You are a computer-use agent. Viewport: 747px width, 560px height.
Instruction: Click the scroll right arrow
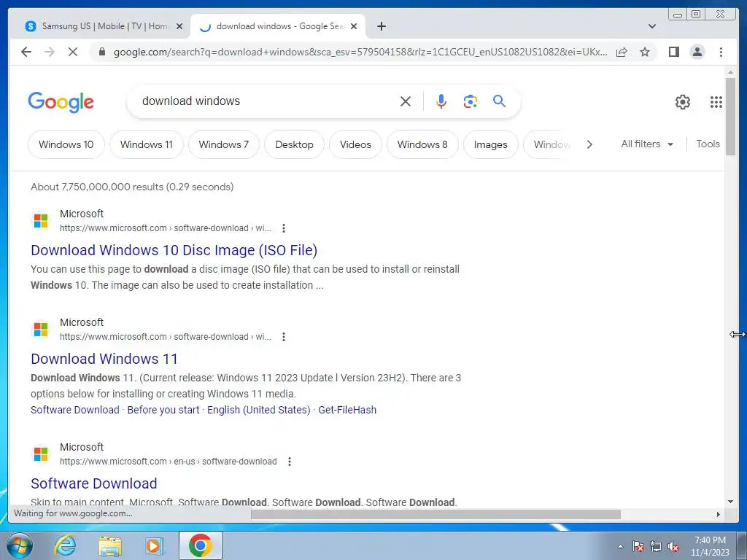point(719,514)
